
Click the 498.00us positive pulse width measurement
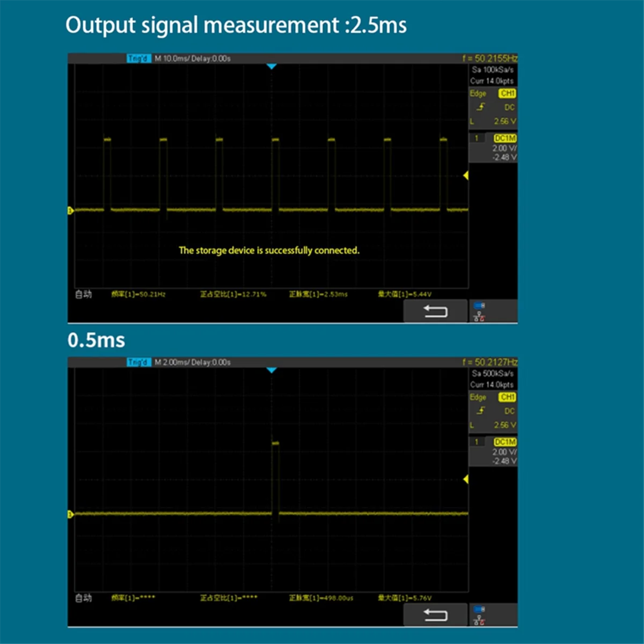click(x=321, y=598)
